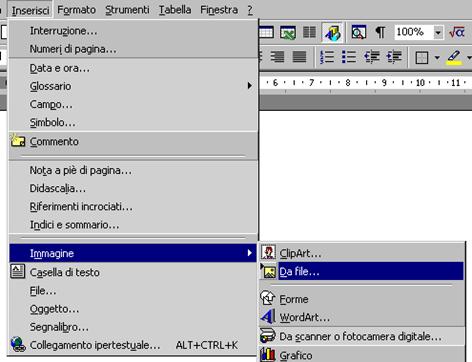Insert a Commento from the menu
This screenshot has height=362, width=472.
[133, 142]
